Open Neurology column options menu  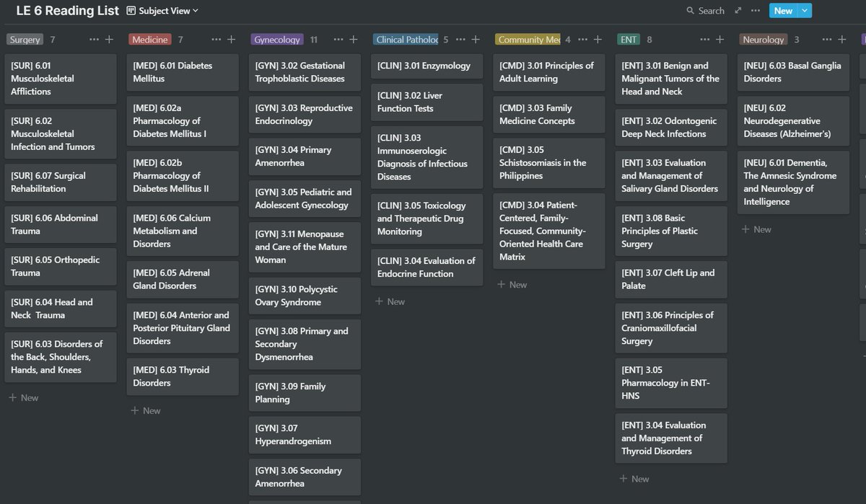[826, 40]
